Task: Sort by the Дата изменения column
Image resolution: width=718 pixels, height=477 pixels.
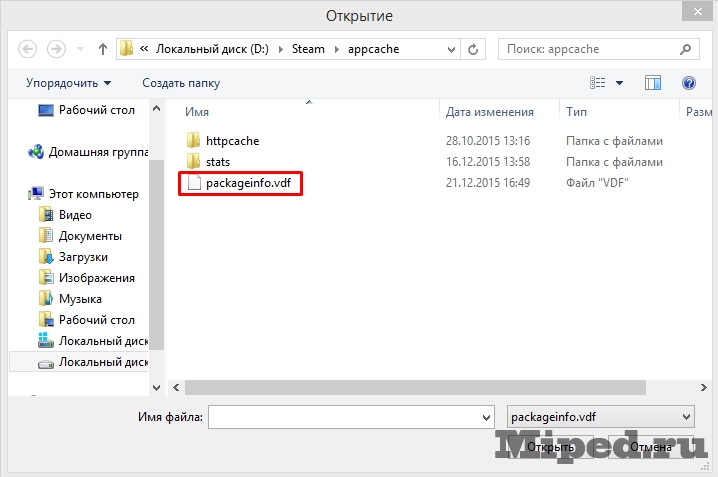Action: pos(489,112)
